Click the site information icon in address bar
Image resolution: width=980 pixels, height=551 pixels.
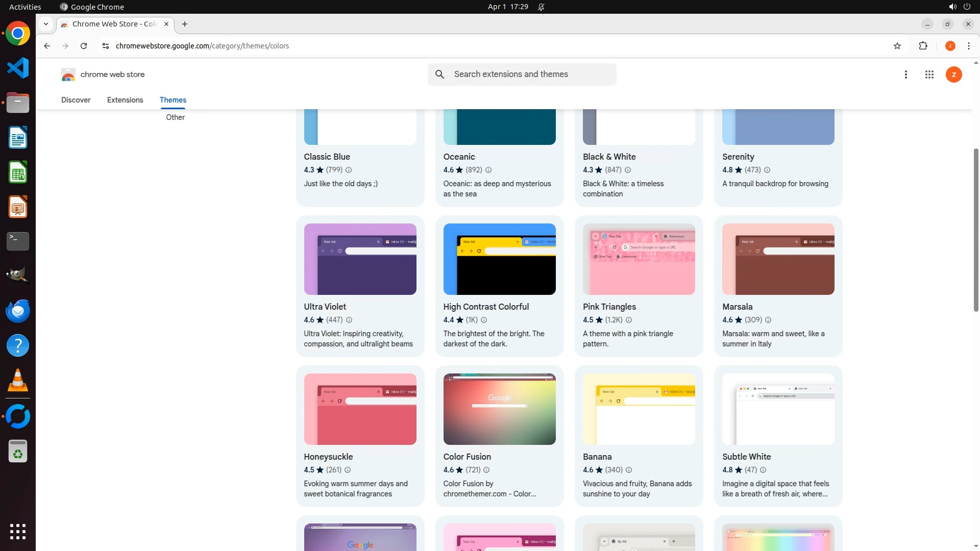[105, 46]
